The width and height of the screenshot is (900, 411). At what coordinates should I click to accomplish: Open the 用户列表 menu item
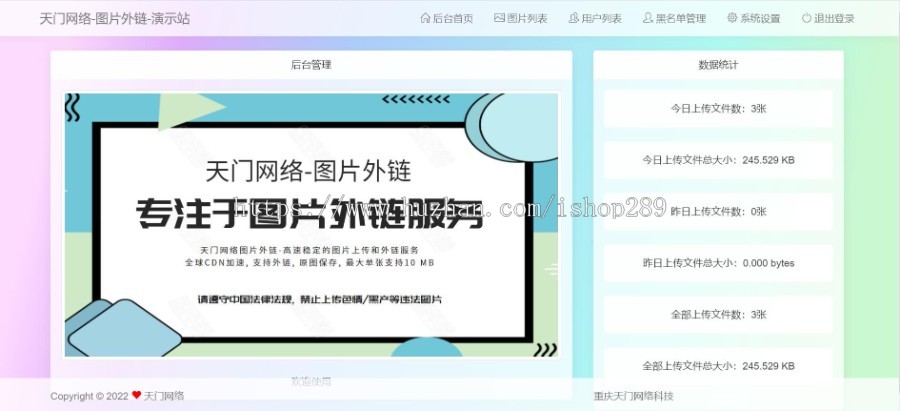click(x=595, y=18)
